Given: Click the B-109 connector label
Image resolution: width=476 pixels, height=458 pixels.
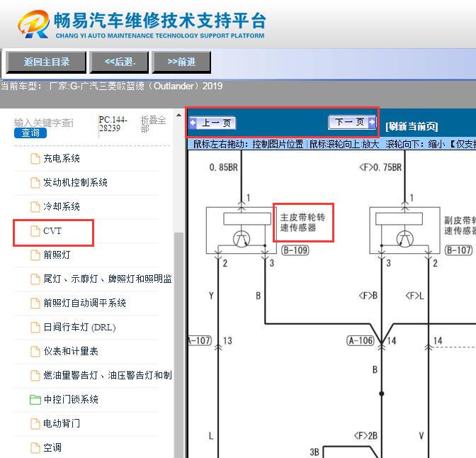Looking at the screenshot, I should pyautogui.click(x=295, y=250).
